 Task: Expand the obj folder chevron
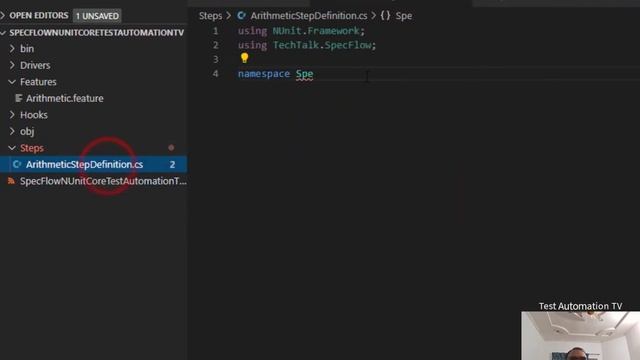point(12,131)
